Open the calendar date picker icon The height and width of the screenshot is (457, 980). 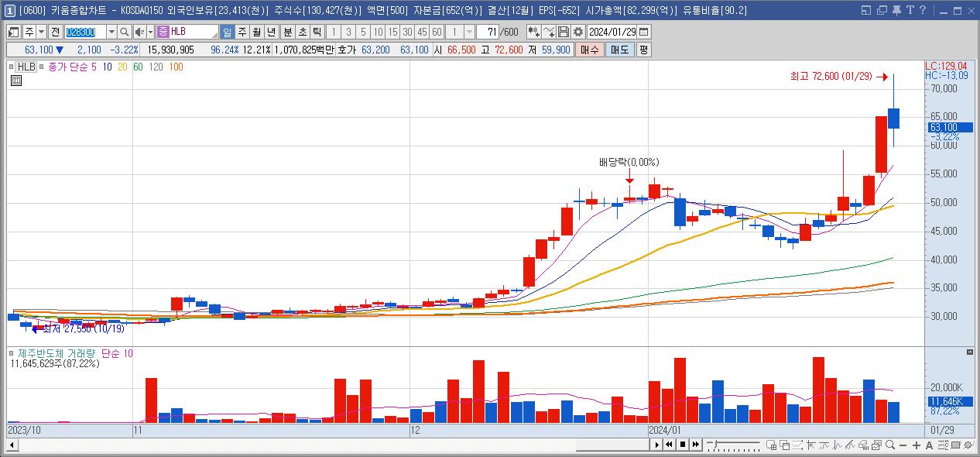coord(643,32)
